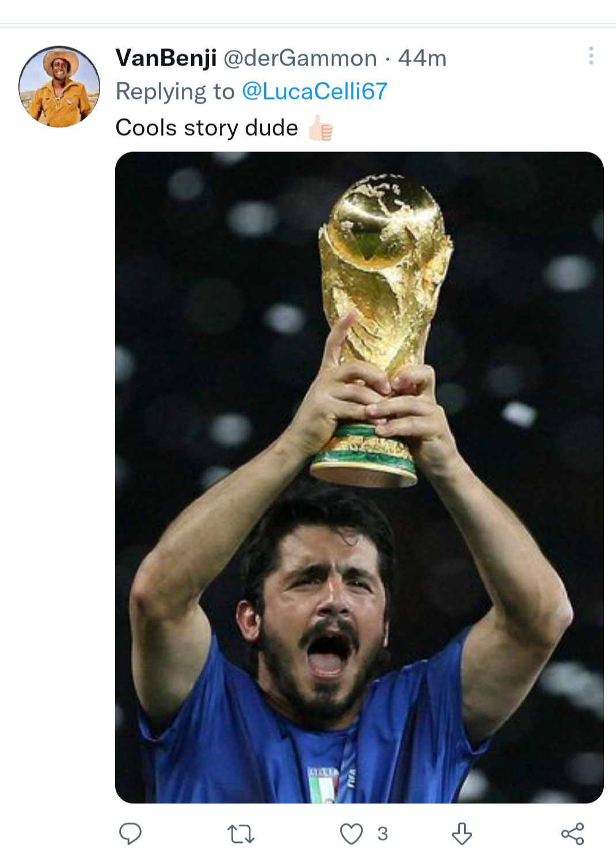Tap the downward arrow icon below the photo
The width and height of the screenshot is (616, 862).
pyautogui.click(x=462, y=833)
